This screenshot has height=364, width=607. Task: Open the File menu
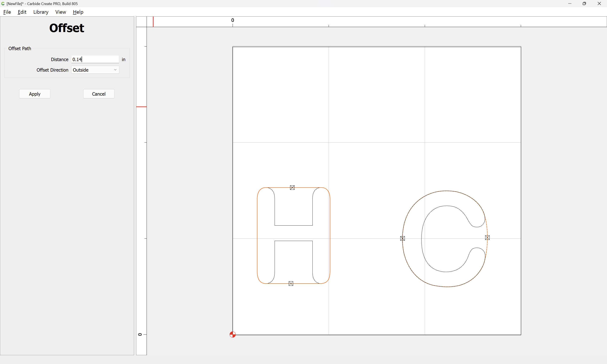click(x=7, y=12)
